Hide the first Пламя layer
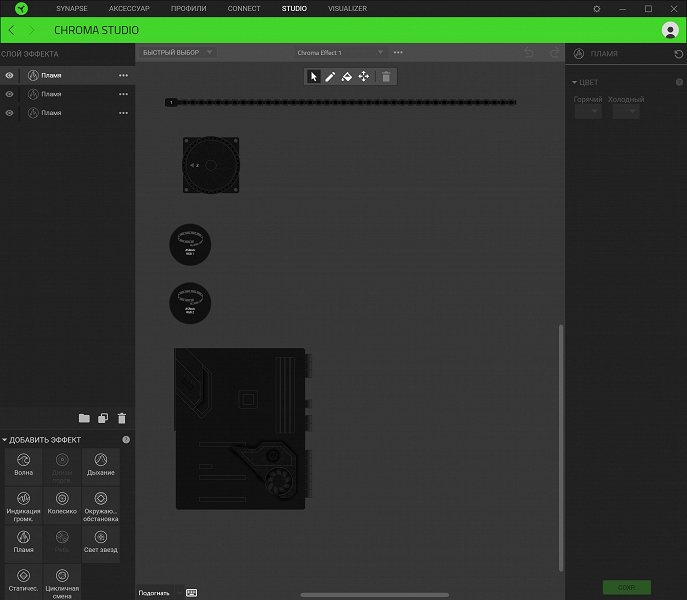Screen dimensions: 687x600 point(9,75)
